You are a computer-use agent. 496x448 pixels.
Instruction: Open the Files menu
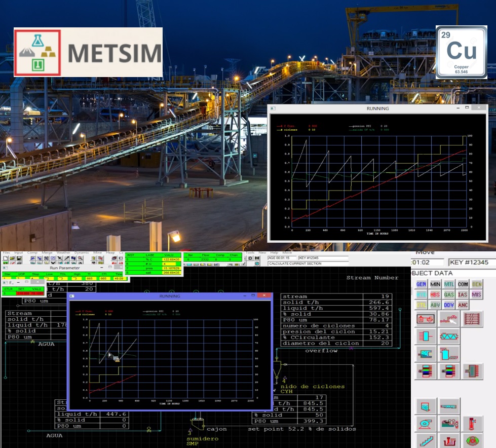[6, 252]
